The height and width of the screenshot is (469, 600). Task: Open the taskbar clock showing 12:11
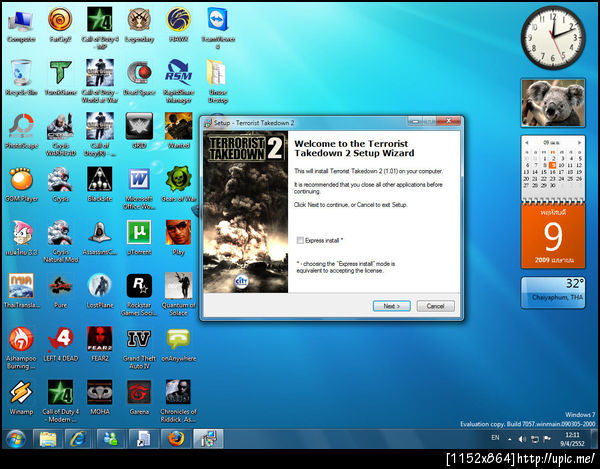572,439
